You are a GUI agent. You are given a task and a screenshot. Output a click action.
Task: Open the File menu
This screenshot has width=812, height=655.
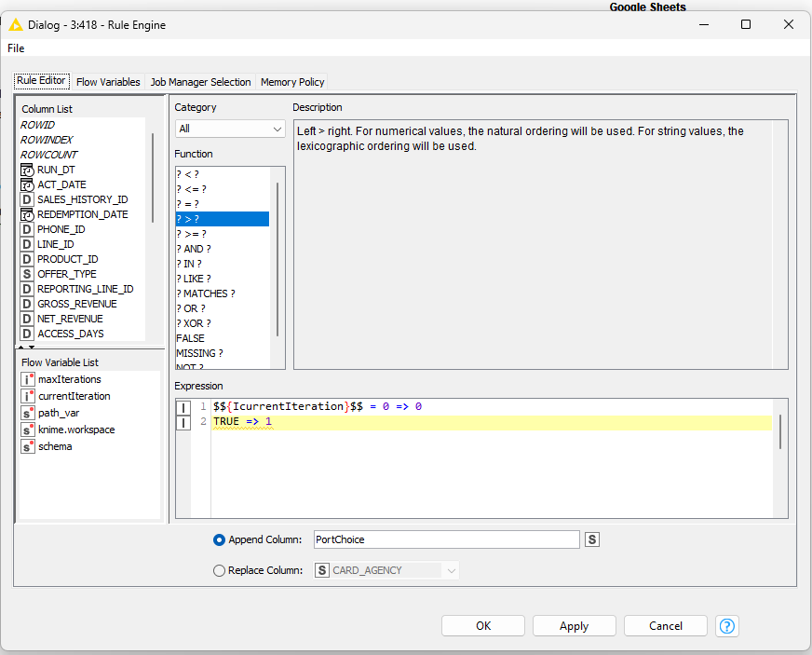(x=16, y=48)
